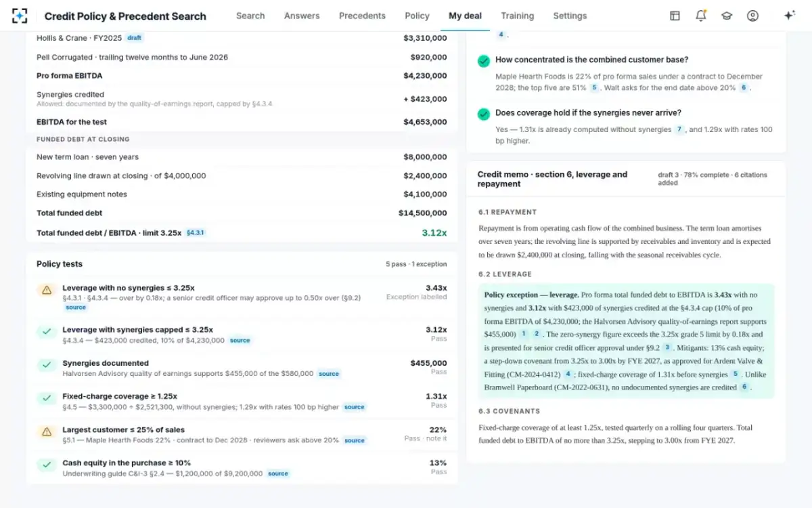Viewport: 812px width, 508px height.
Task: Select the My deal tab
Action: click(465, 16)
